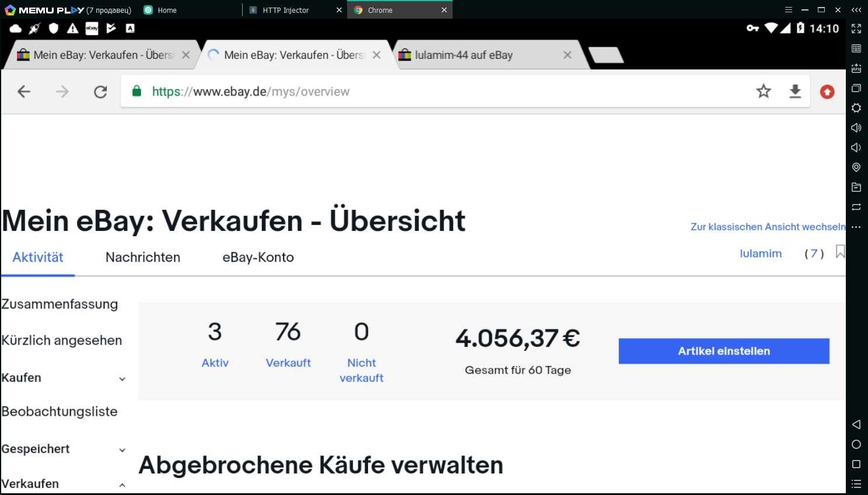Open a new Chrome tab
Screen dimensions: 868x495
pos(606,55)
